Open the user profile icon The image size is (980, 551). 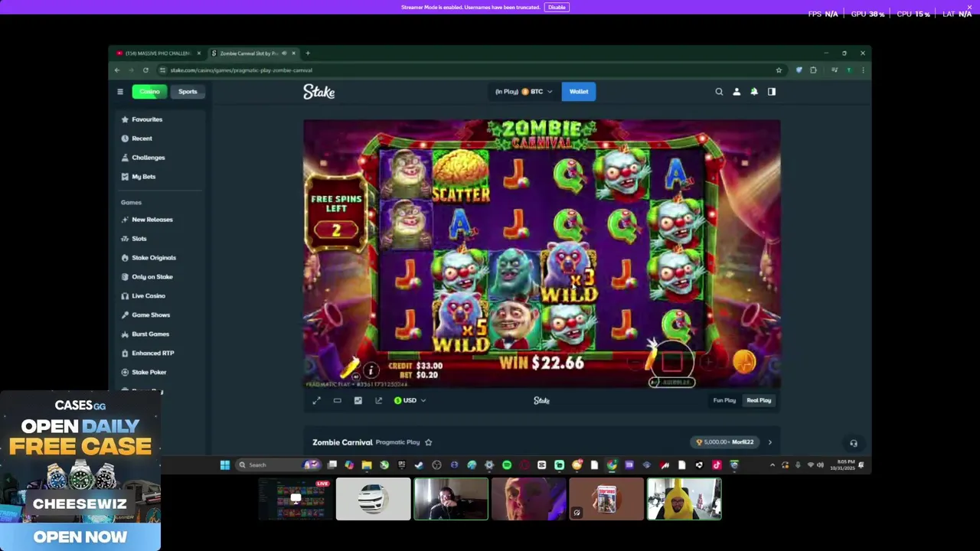tap(737, 92)
